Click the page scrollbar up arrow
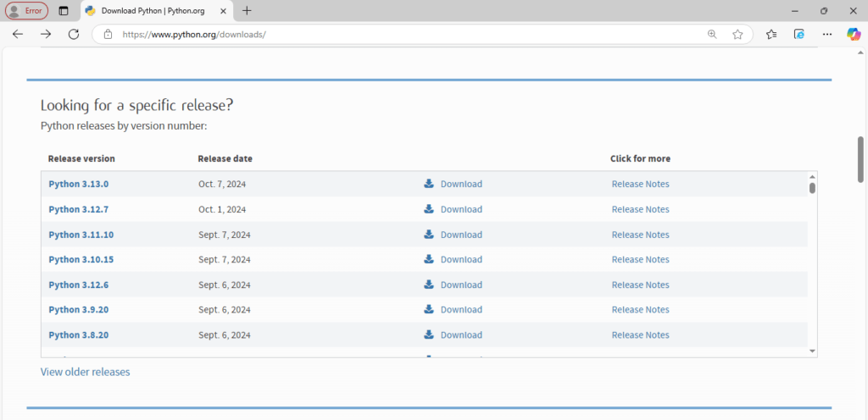Screen dimensions: 868x420 861,52
